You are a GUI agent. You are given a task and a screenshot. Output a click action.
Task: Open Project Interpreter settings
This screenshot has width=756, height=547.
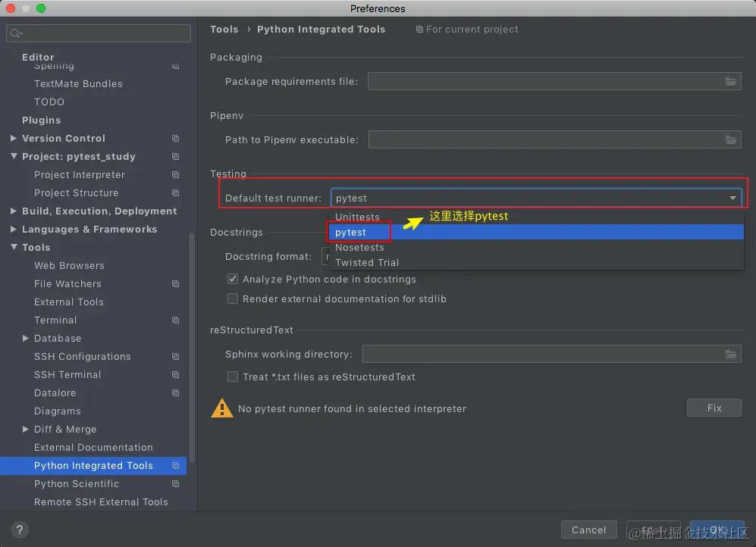click(x=80, y=175)
